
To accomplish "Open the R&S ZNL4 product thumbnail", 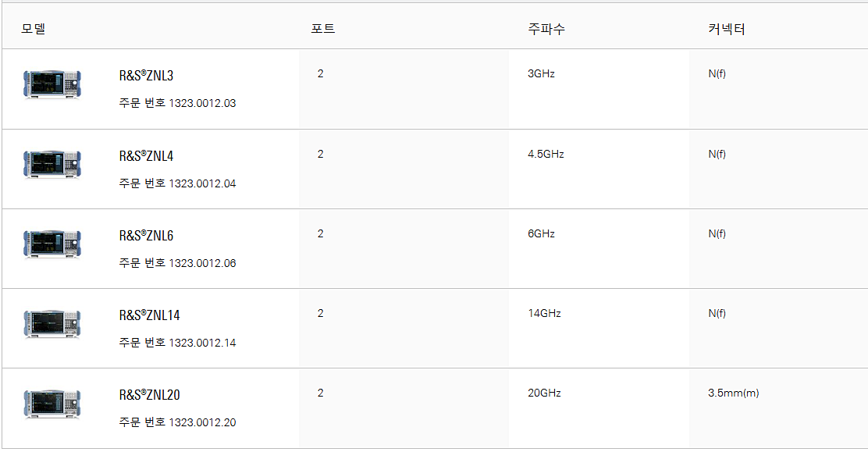I will pos(52,164).
